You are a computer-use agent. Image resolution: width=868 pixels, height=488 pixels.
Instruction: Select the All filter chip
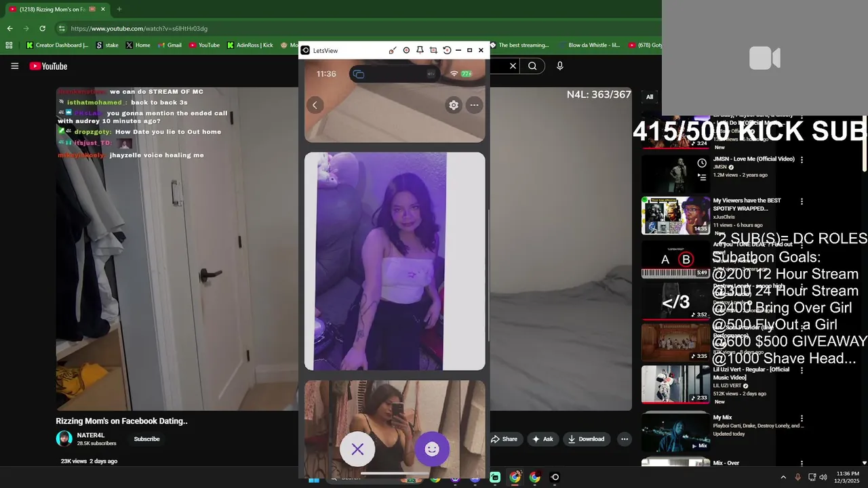pos(649,97)
